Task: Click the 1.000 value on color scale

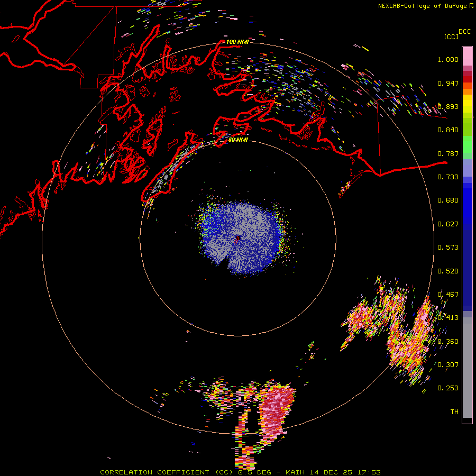Action: tap(448, 59)
